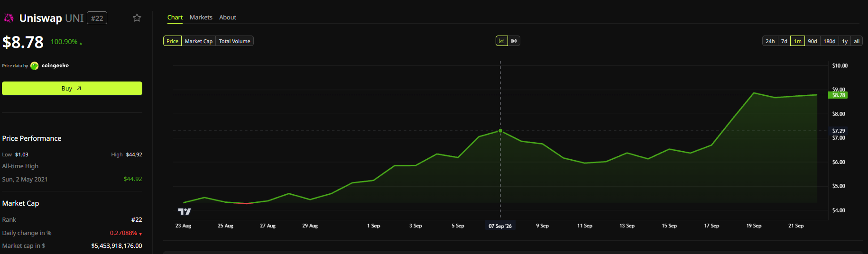Image resolution: width=868 pixels, height=254 pixels.
Task: Click the Market Cap section heading
Action: pos(20,203)
